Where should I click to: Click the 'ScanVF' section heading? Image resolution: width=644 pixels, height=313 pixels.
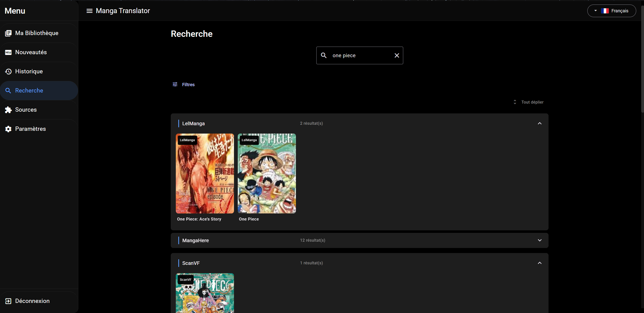click(191, 263)
